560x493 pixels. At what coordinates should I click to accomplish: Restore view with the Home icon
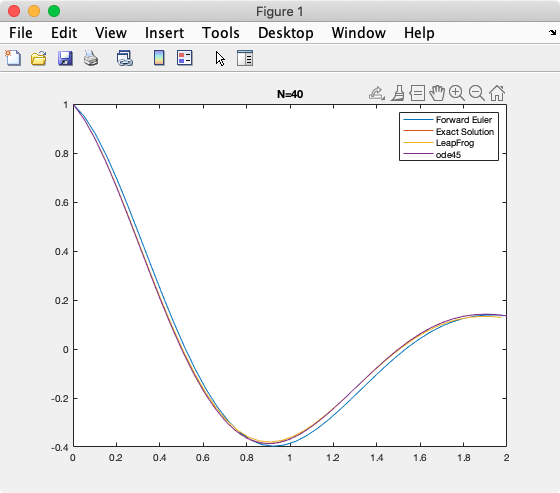[497, 93]
